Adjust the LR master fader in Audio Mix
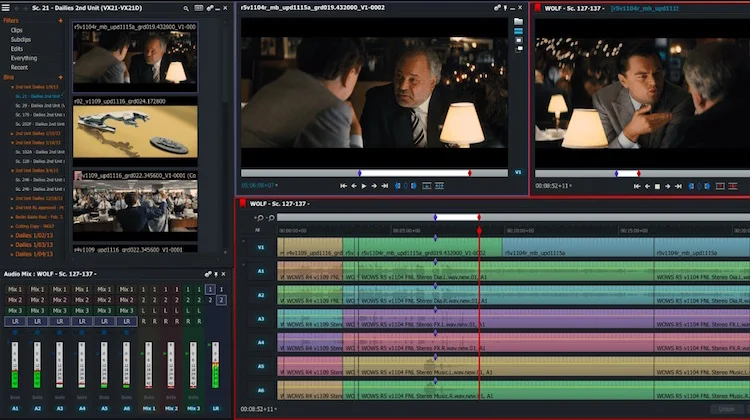Image resolution: width=750 pixels, height=420 pixels. pyautogui.click(x=215, y=365)
